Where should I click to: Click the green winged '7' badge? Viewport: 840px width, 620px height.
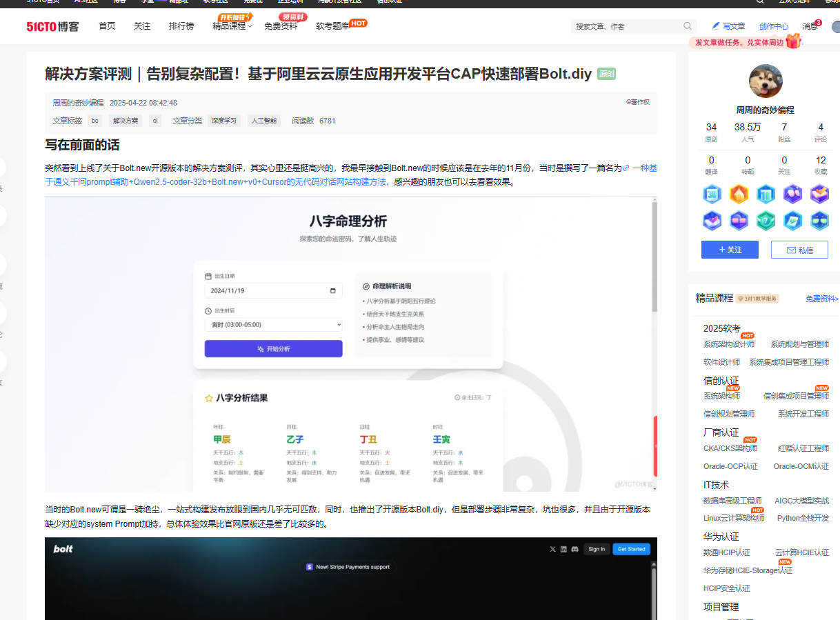click(766, 221)
